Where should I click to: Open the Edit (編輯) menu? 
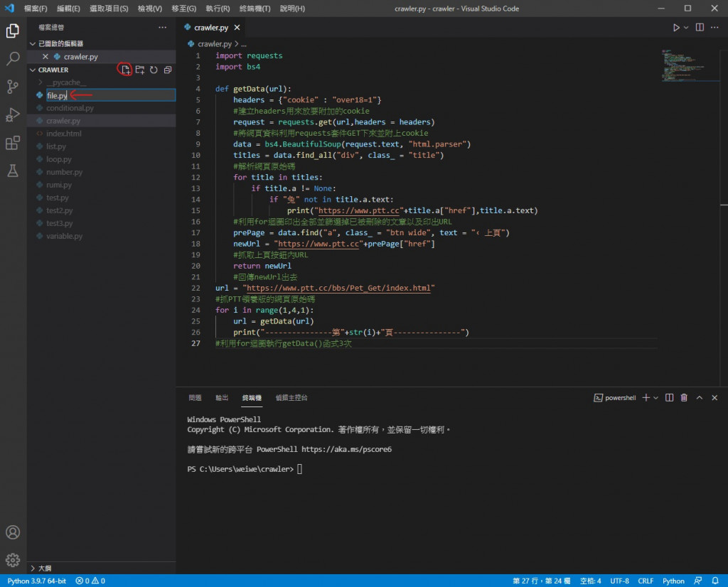pyautogui.click(x=68, y=9)
